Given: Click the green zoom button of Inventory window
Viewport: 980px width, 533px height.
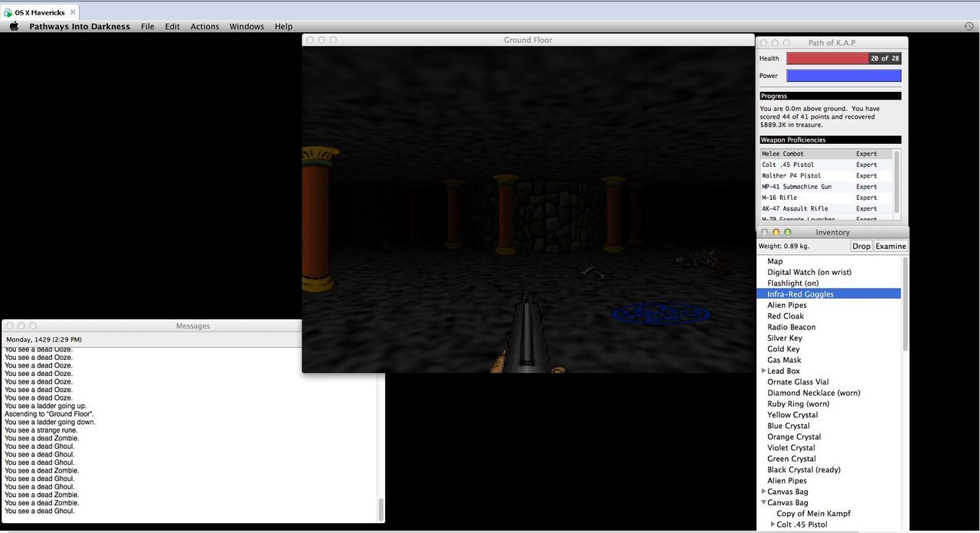Looking at the screenshot, I should click(787, 232).
